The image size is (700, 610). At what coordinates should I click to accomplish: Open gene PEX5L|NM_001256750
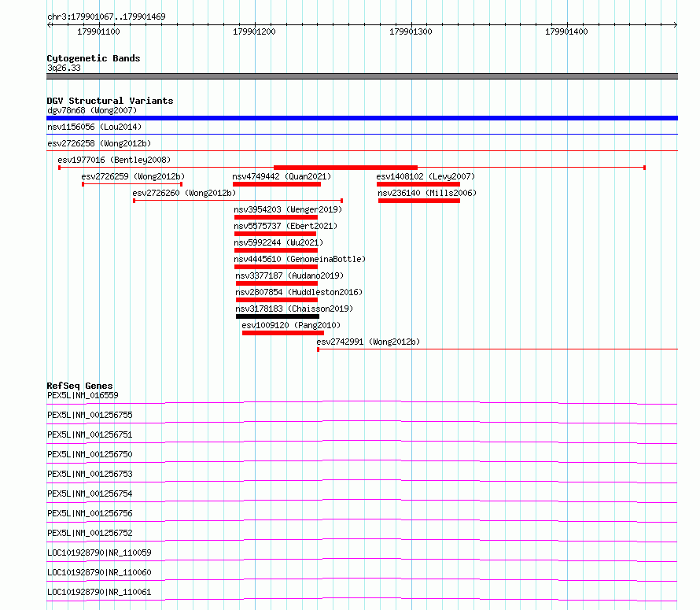(x=90, y=454)
